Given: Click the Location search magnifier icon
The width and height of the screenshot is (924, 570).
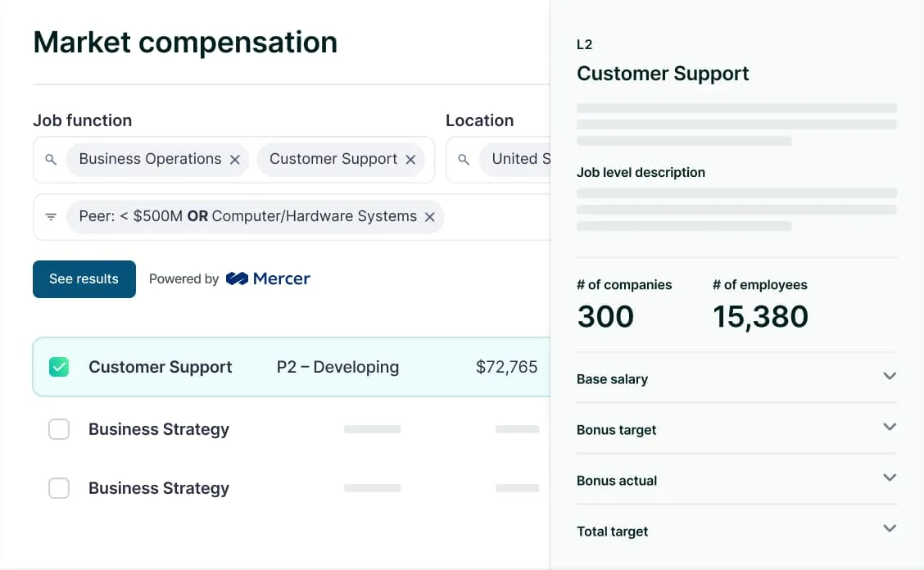Looking at the screenshot, I should pos(464,160).
